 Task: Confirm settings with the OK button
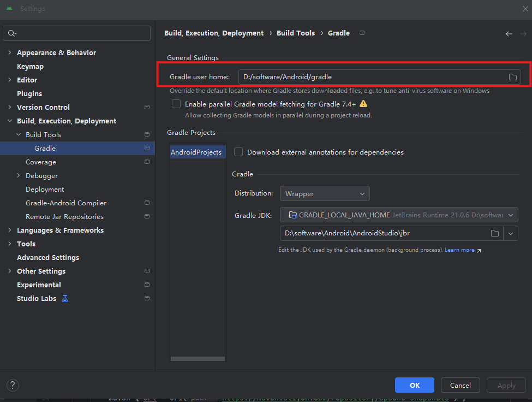point(415,385)
